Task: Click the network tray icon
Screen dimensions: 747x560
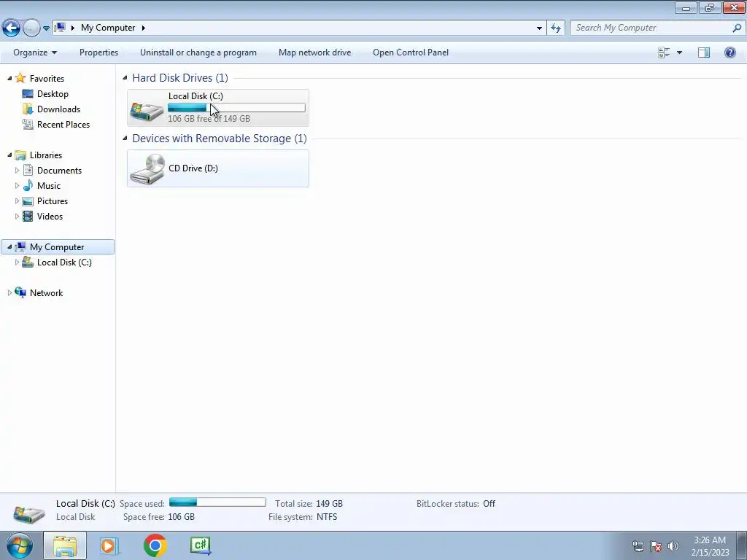Action: point(638,546)
